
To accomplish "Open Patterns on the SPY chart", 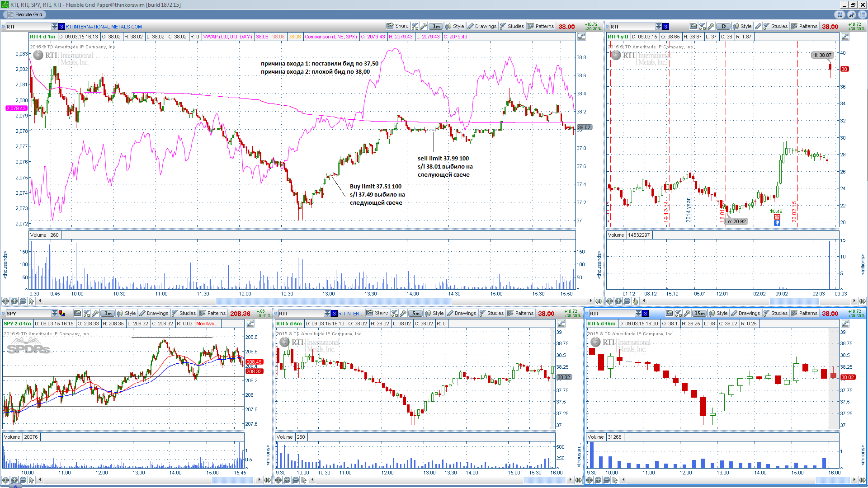I will (x=212, y=313).
